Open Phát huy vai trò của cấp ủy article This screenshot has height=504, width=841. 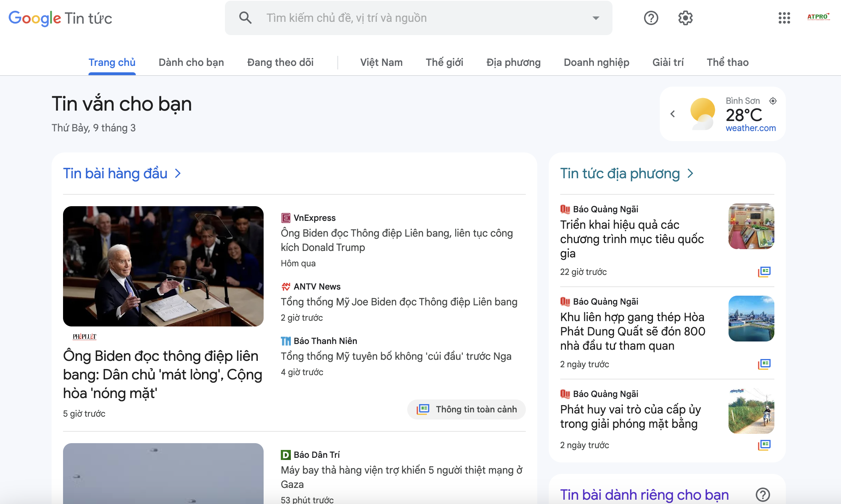(x=631, y=416)
